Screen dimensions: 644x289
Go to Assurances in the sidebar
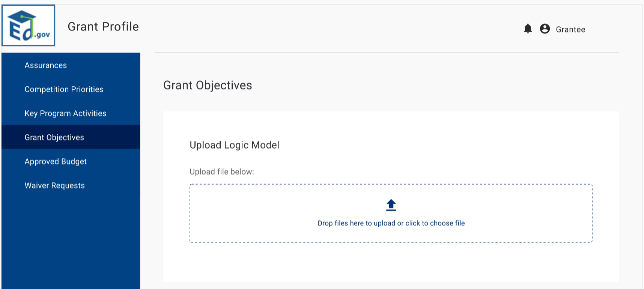coord(46,65)
